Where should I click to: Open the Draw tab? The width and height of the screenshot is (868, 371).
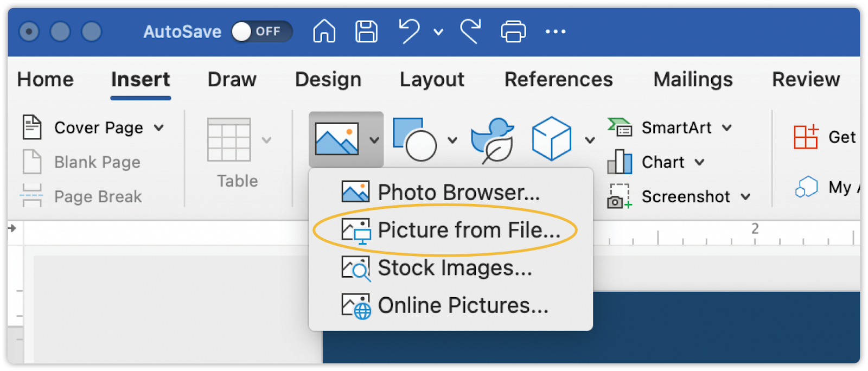(232, 80)
